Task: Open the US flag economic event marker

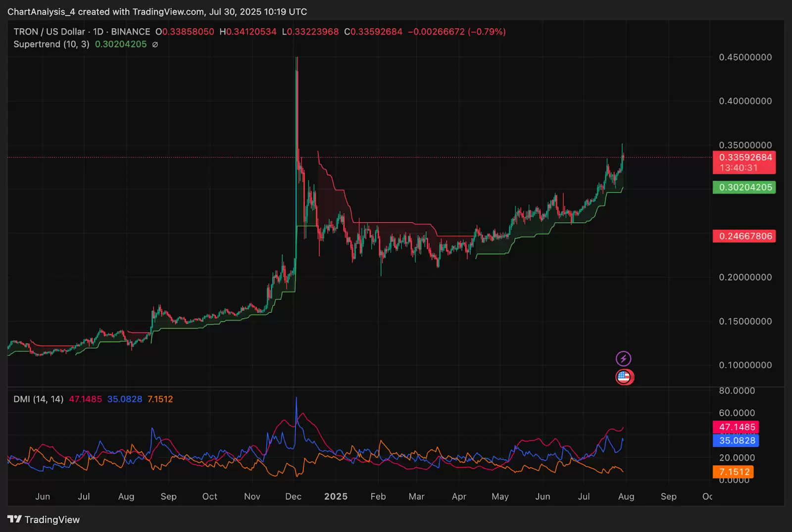Action: (624, 376)
